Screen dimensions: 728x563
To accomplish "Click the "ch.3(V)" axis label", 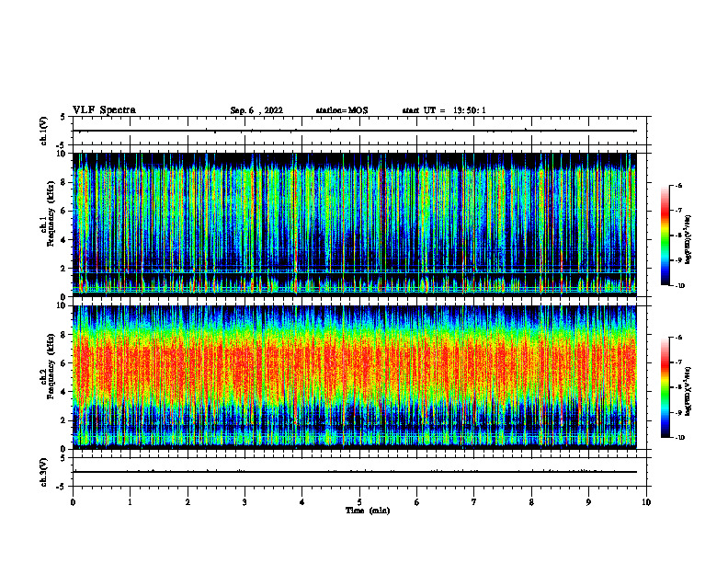I will click(x=43, y=472).
